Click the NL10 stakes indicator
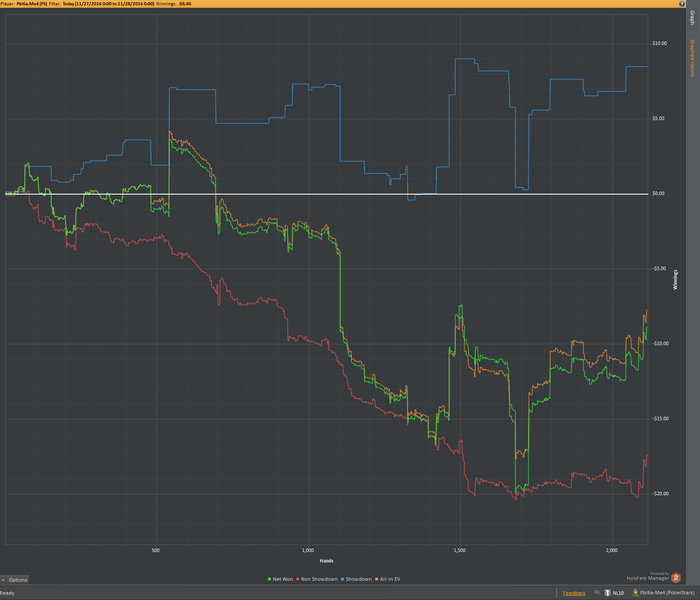 coord(614,593)
